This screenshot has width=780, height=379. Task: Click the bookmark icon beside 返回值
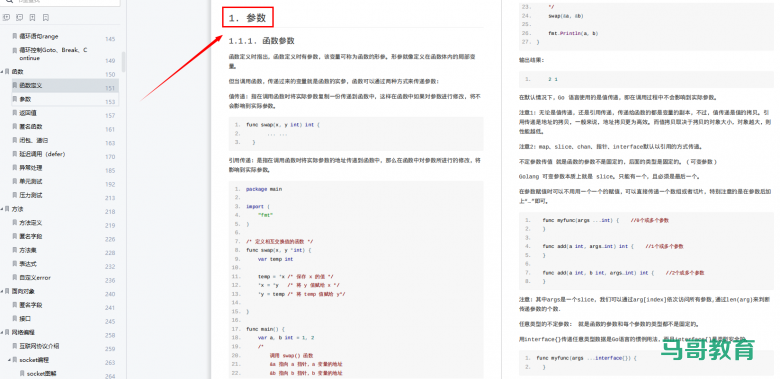pyautogui.click(x=14, y=113)
